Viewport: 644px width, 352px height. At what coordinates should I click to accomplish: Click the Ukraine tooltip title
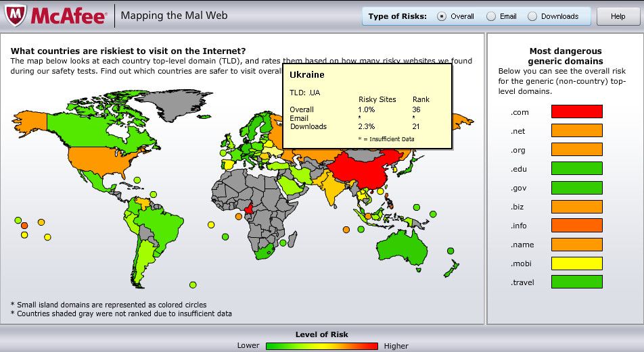coord(307,75)
